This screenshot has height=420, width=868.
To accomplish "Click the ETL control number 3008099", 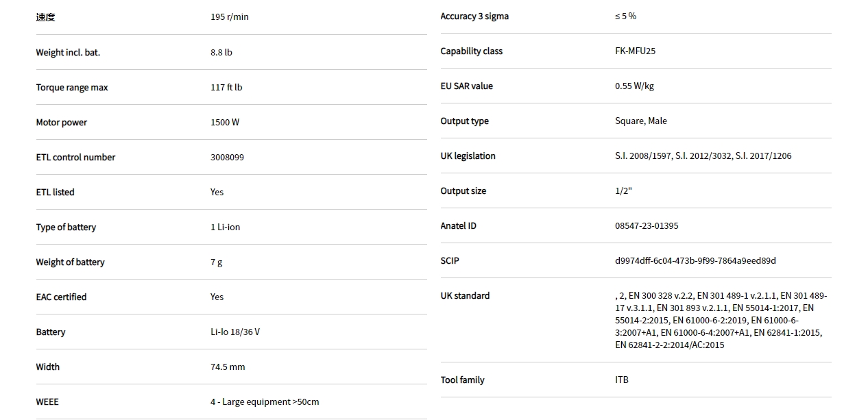I will tap(227, 158).
